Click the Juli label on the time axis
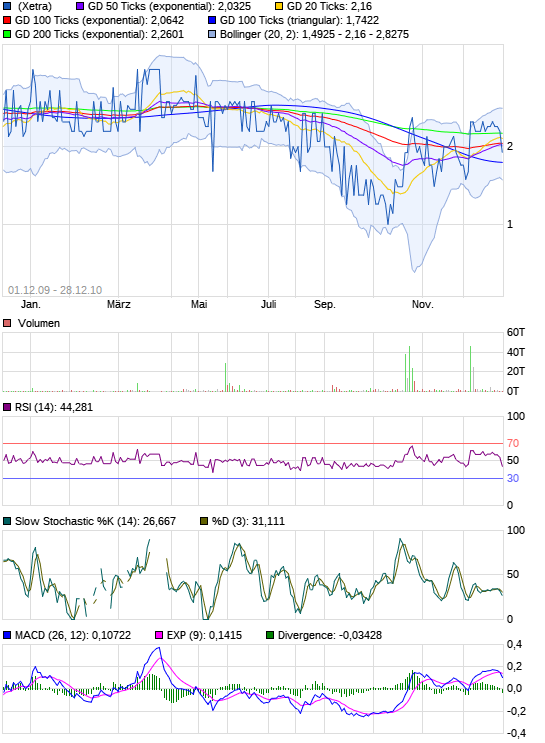This screenshot has height=743, width=545. pyautogui.click(x=268, y=304)
